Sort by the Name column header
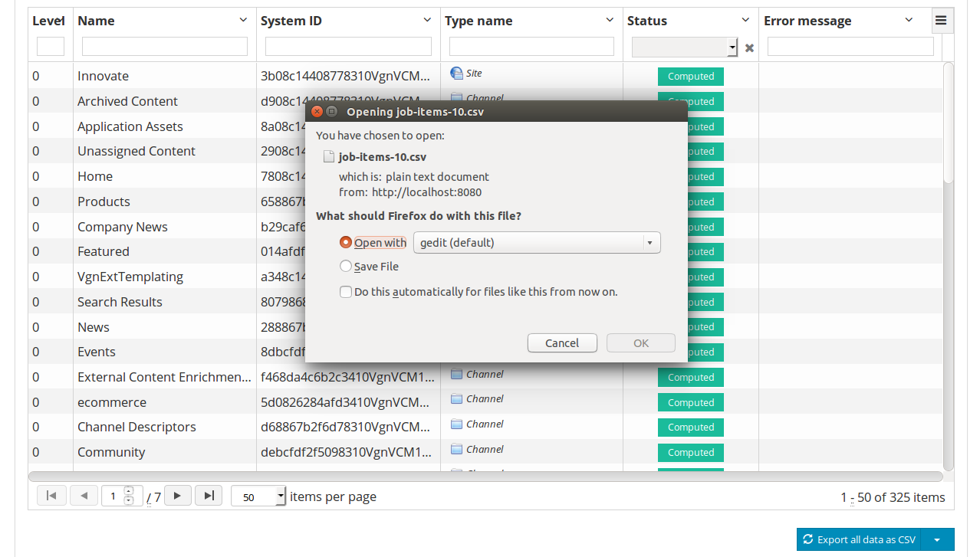The height and width of the screenshot is (557, 980). [97, 21]
